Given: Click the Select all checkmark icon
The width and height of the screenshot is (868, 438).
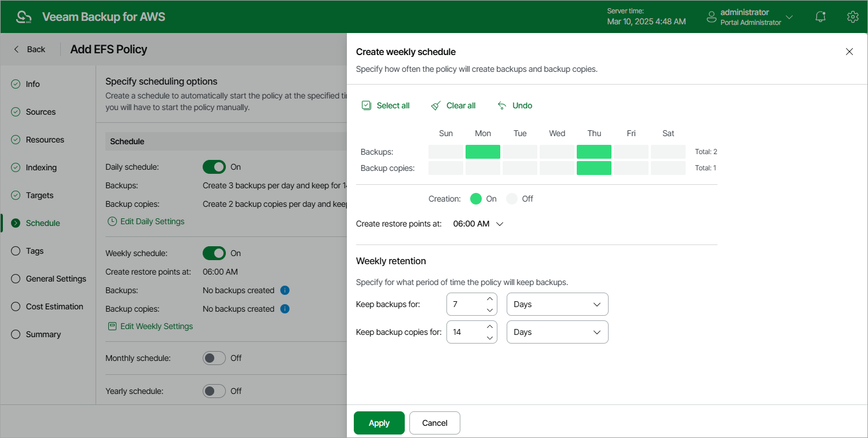Looking at the screenshot, I should point(367,105).
